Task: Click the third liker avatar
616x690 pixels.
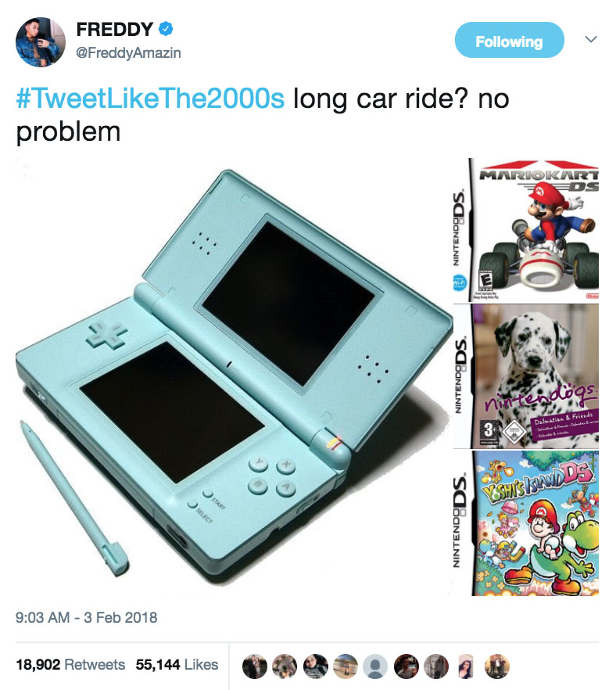Action: [315, 667]
